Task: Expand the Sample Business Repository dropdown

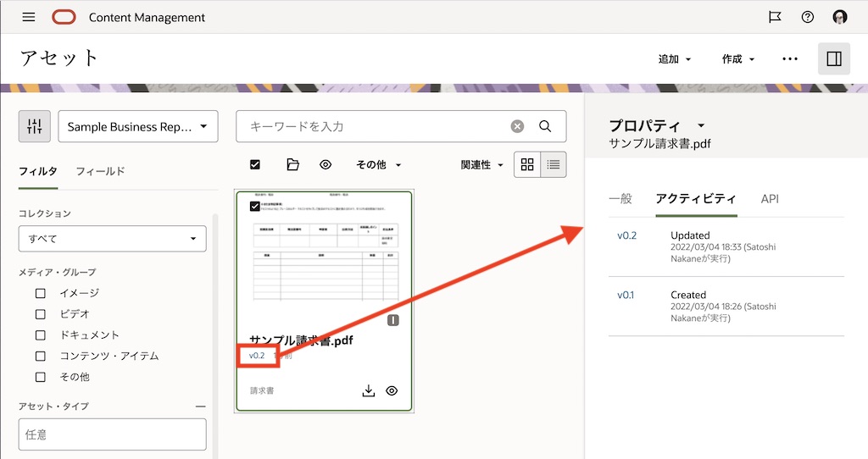Action: click(138, 126)
